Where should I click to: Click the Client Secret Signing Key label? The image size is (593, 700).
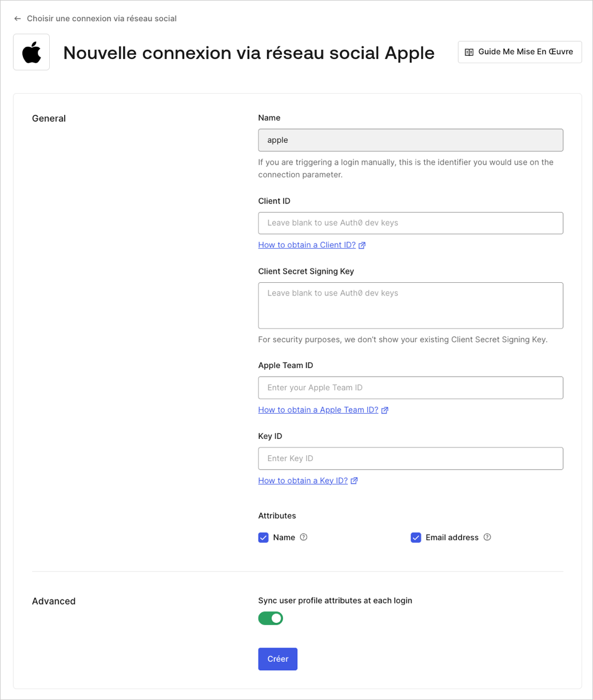[307, 271]
